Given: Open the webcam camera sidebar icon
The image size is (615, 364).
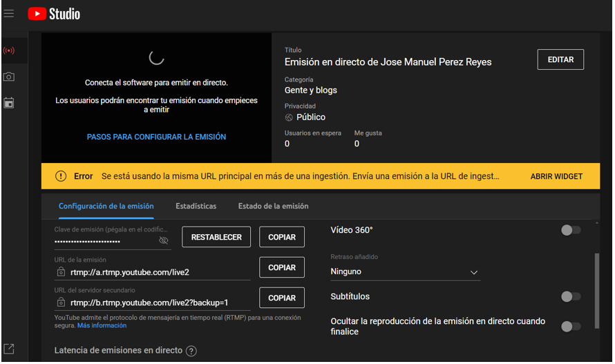Looking at the screenshot, I should pyautogui.click(x=9, y=77).
